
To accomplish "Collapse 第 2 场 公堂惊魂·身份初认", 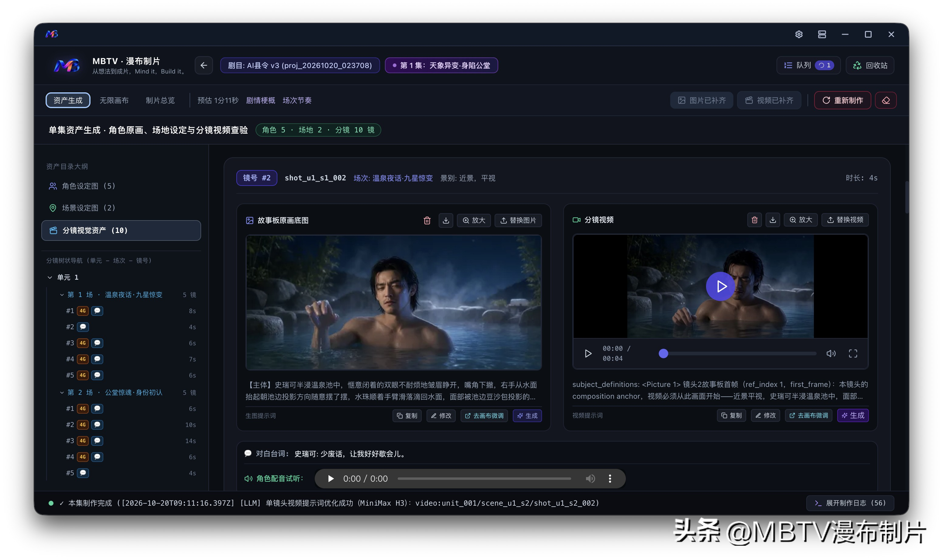I will click(x=62, y=392).
